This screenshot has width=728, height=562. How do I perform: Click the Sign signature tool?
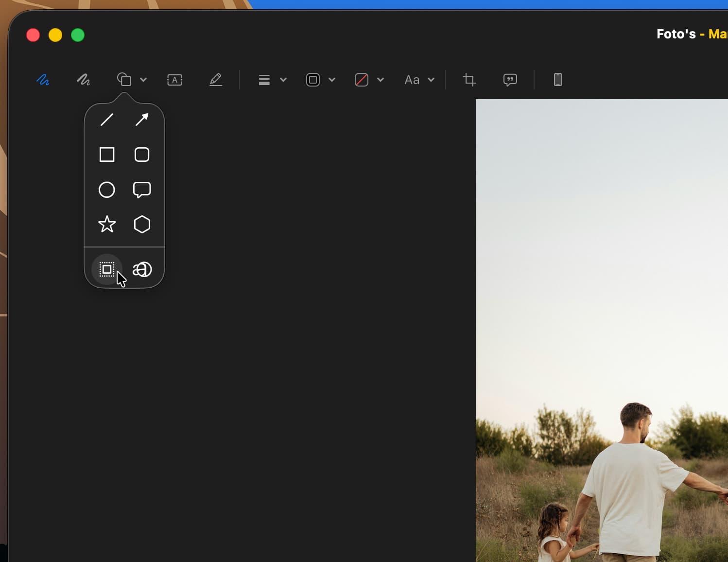click(216, 80)
